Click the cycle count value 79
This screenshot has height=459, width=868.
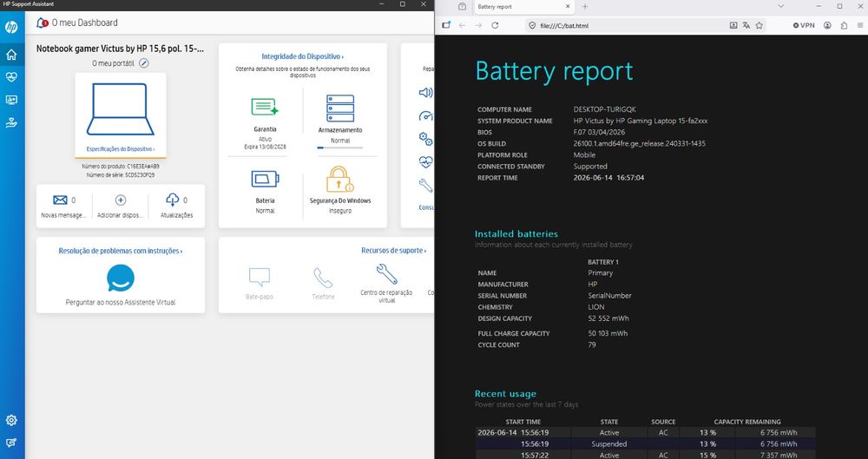(x=592, y=344)
